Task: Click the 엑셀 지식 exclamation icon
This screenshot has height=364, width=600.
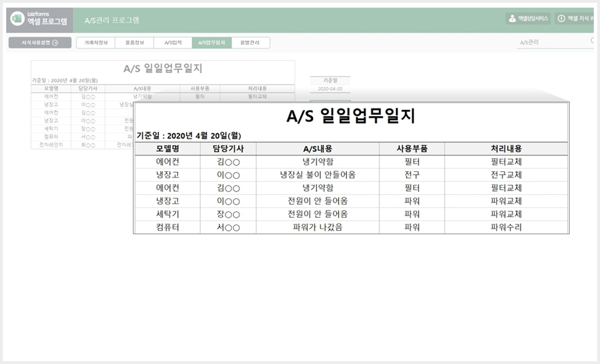Action: 561,19
